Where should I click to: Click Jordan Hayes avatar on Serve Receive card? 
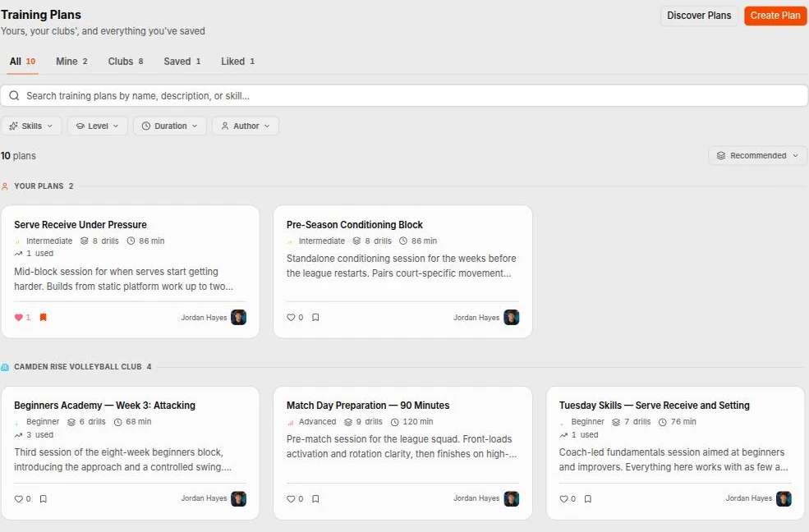[x=238, y=318]
